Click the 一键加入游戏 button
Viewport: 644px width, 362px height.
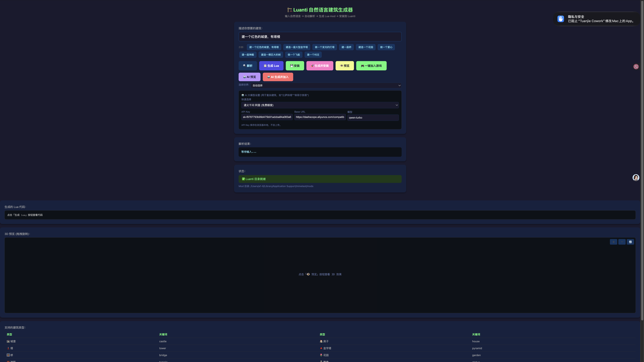(371, 66)
